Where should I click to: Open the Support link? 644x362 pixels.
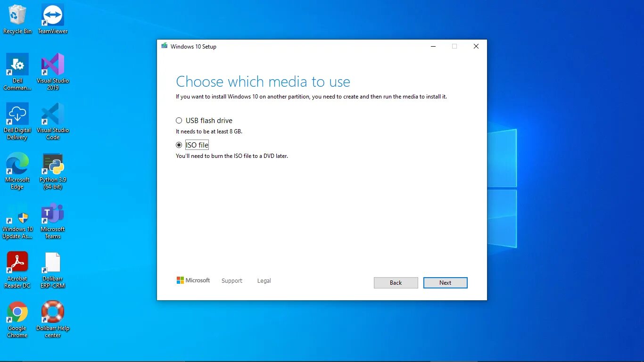tap(232, 281)
